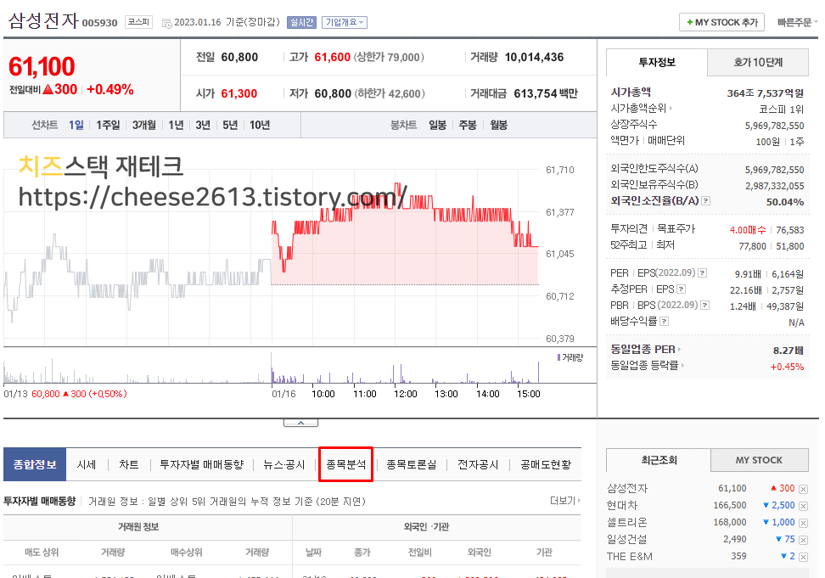Open THE E&M in recent list

pyautogui.click(x=629, y=556)
